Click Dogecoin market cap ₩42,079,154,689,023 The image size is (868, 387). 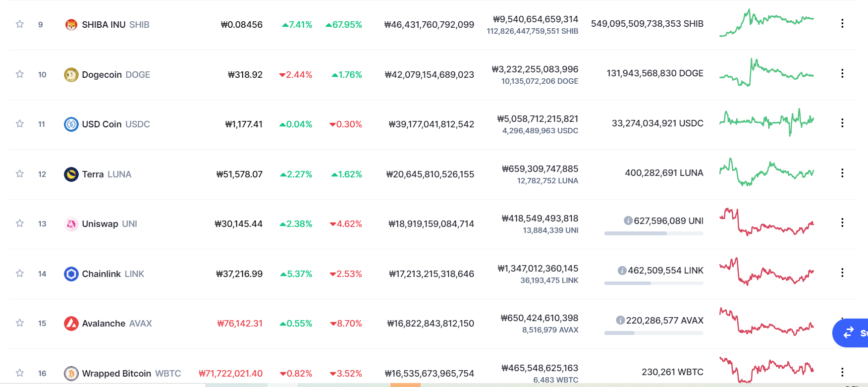coord(430,75)
